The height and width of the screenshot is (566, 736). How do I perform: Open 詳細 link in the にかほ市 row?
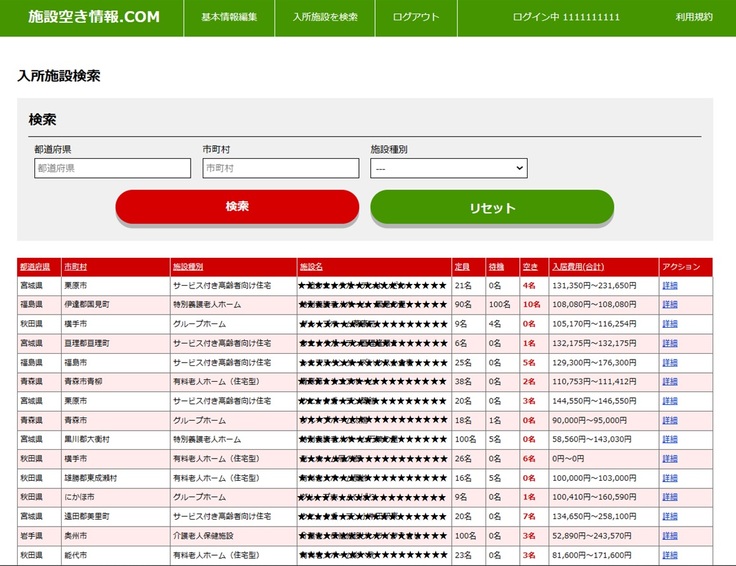click(x=670, y=497)
